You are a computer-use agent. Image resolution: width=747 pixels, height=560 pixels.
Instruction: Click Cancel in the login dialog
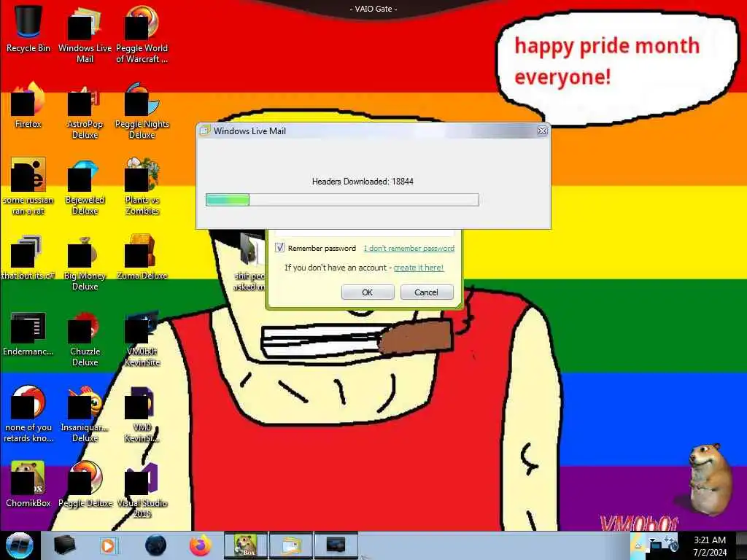coord(426,292)
